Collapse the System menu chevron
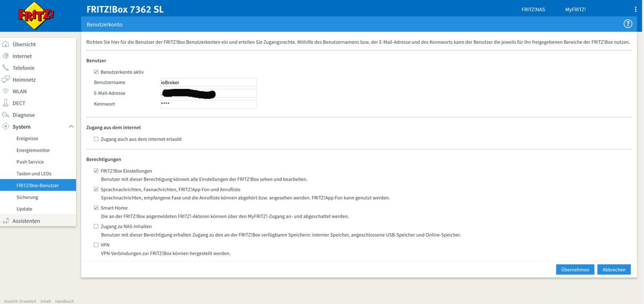Viewport: 644px width, 304px height. click(71, 127)
